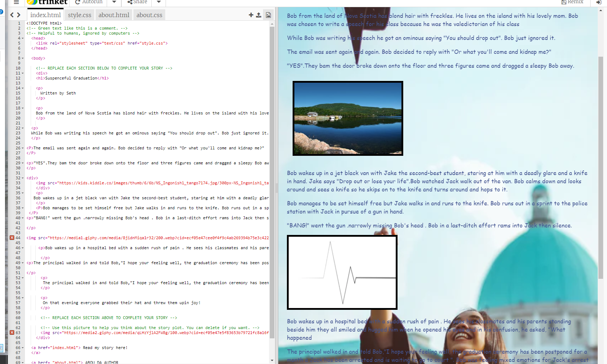The height and width of the screenshot is (364, 607).
Task: Click the heartbeat monitor GIF in preview
Action: [x=342, y=272]
